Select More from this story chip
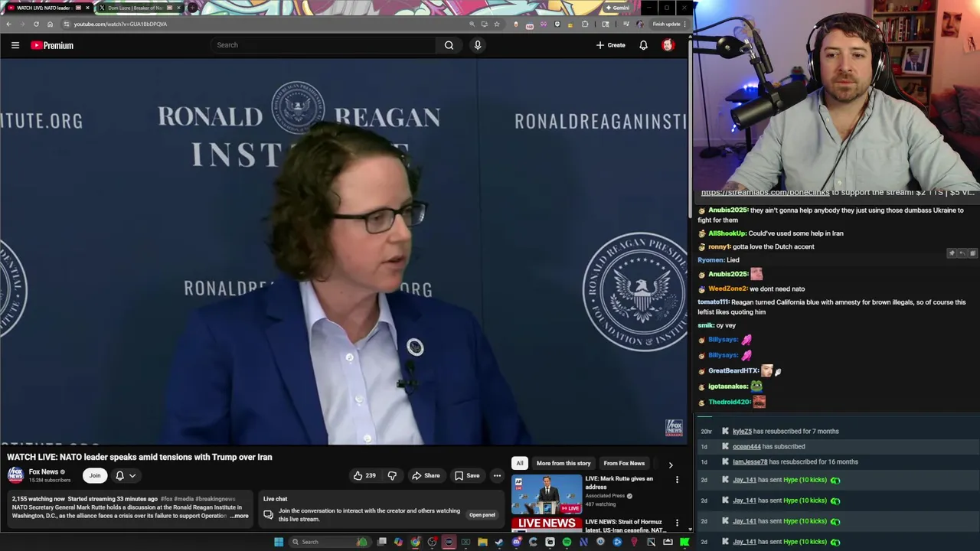This screenshot has width=980, height=551. 563,463
